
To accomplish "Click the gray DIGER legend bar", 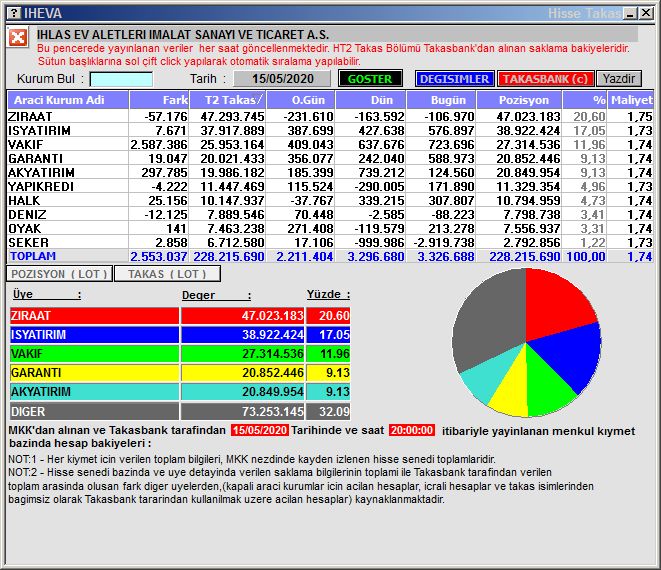I will pos(94,411).
